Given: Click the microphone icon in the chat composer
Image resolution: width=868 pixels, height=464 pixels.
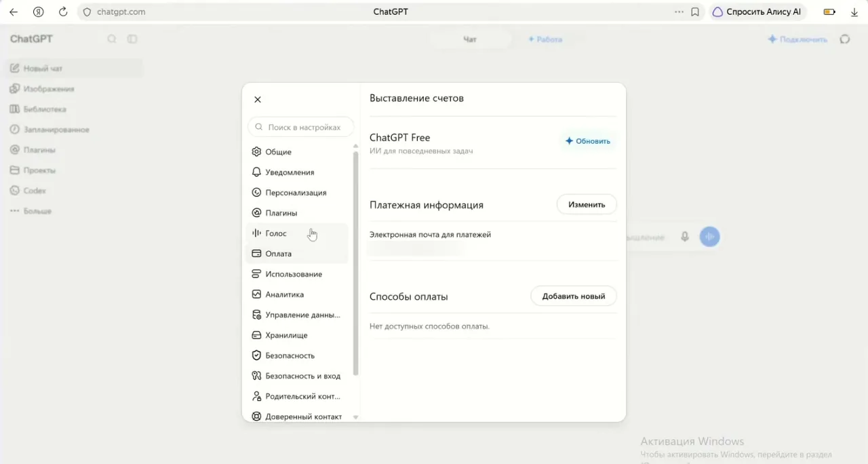Looking at the screenshot, I should (x=685, y=237).
